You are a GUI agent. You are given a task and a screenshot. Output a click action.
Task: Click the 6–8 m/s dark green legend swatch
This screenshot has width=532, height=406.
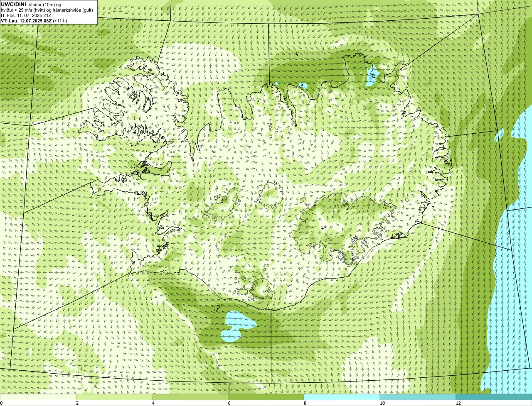click(x=266, y=397)
